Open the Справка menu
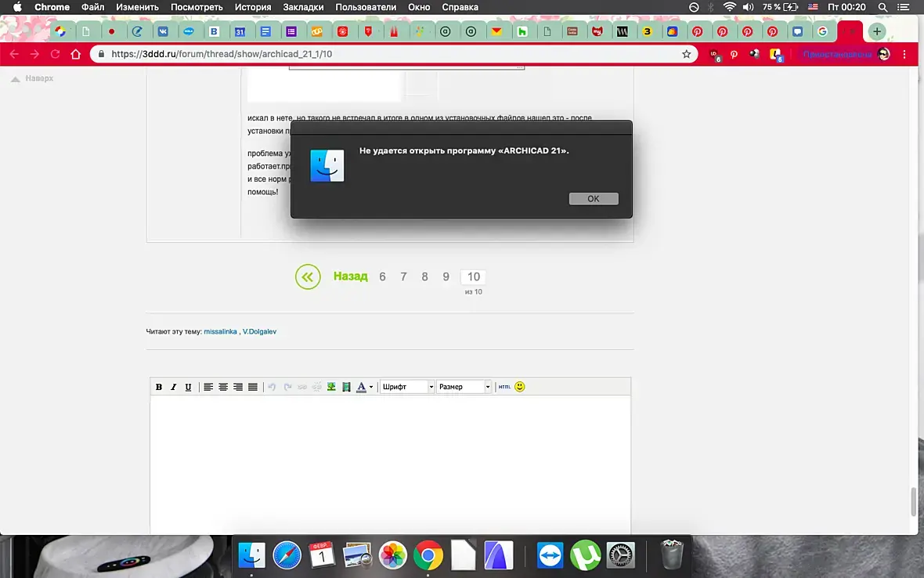The image size is (924, 578). pos(460,7)
